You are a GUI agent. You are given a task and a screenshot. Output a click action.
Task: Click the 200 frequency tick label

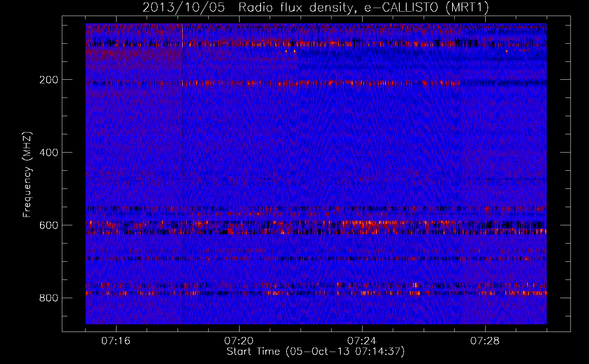pyautogui.click(x=49, y=80)
